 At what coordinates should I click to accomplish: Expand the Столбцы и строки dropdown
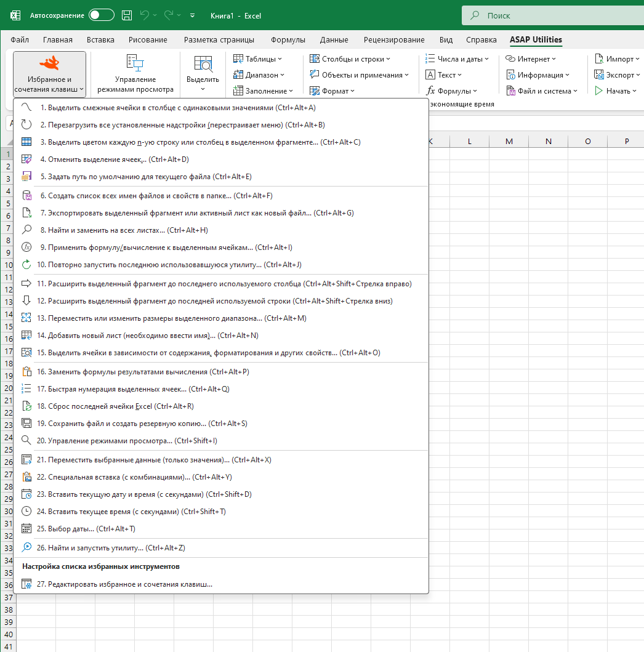click(350, 59)
